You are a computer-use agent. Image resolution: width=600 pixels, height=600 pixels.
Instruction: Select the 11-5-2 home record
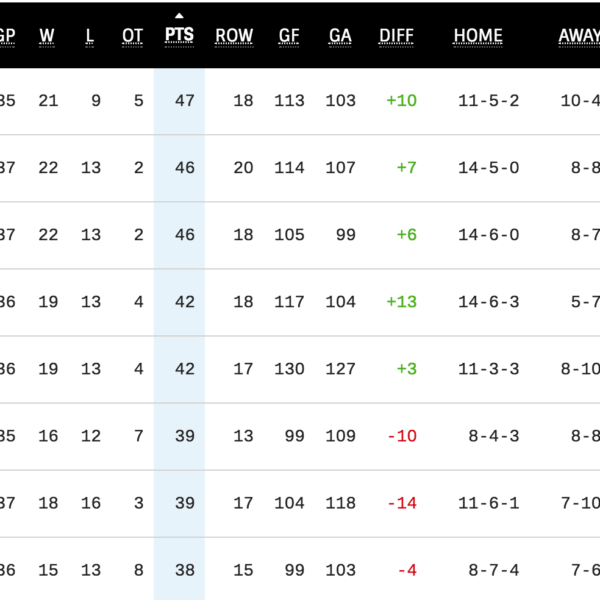tap(489, 101)
